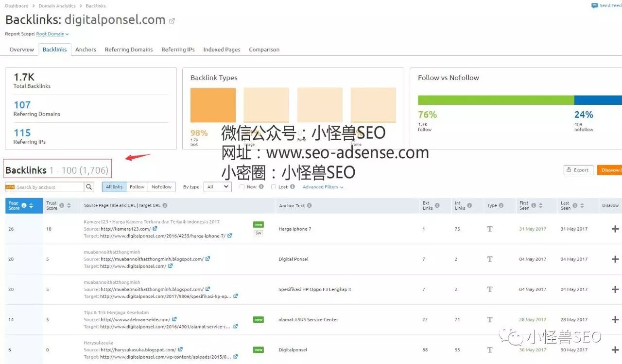622x364 pixels.
Task: Open the By type All dropdown
Action: [x=218, y=187]
